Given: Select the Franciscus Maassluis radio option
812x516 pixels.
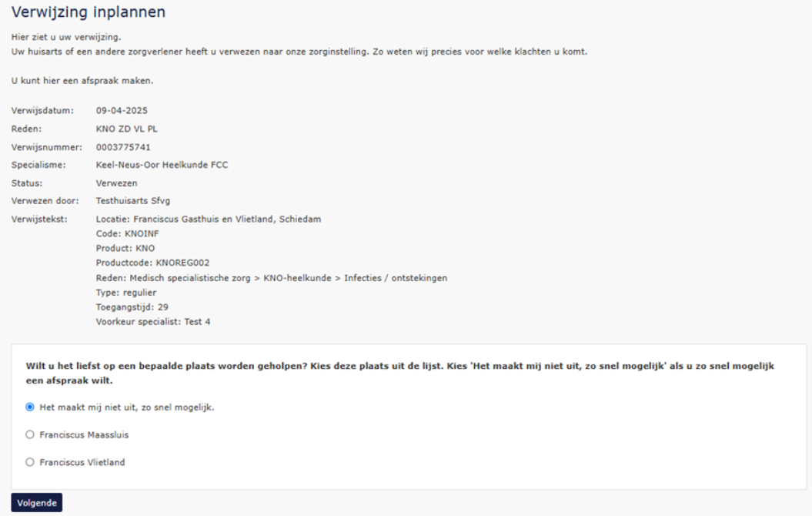Looking at the screenshot, I should pos(30,435).
